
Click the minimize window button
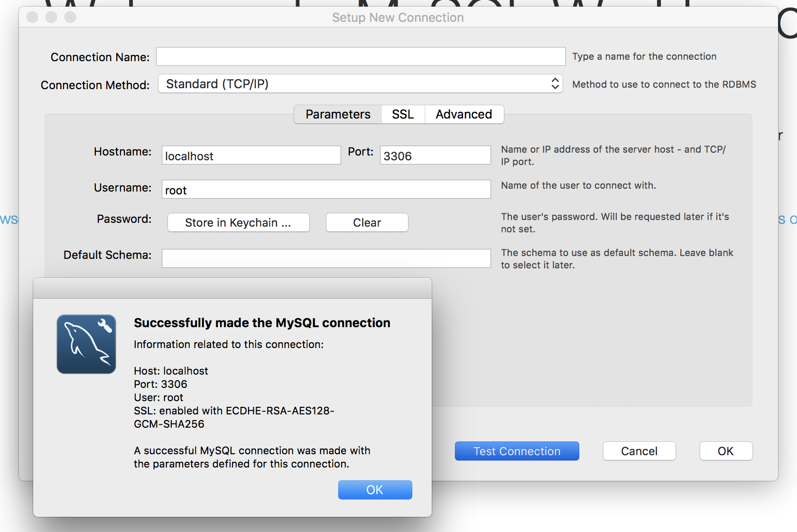(51, 17)
